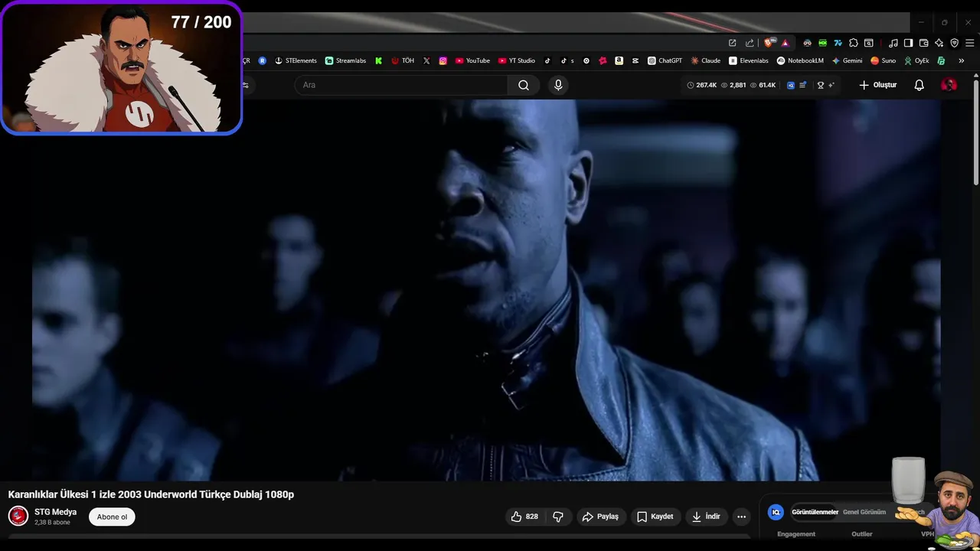Open the ChatGPT bookmark
The image size is (980, 551).
tap(665, 60)
